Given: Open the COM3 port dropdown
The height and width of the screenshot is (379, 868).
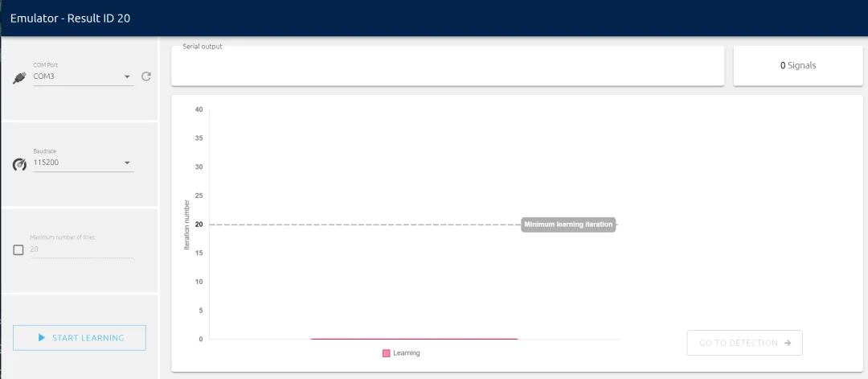Looking at the screenshot, I should 76,77.
